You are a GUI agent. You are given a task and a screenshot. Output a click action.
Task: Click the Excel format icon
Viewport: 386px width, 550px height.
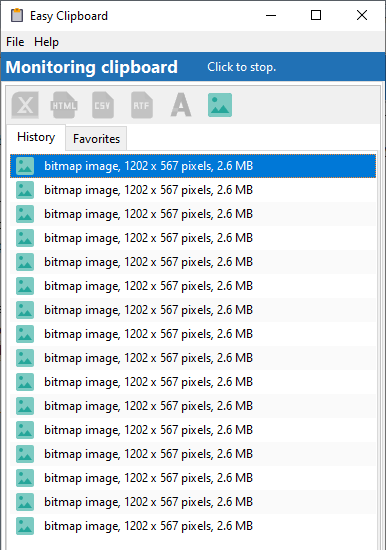tap(25, 105)
